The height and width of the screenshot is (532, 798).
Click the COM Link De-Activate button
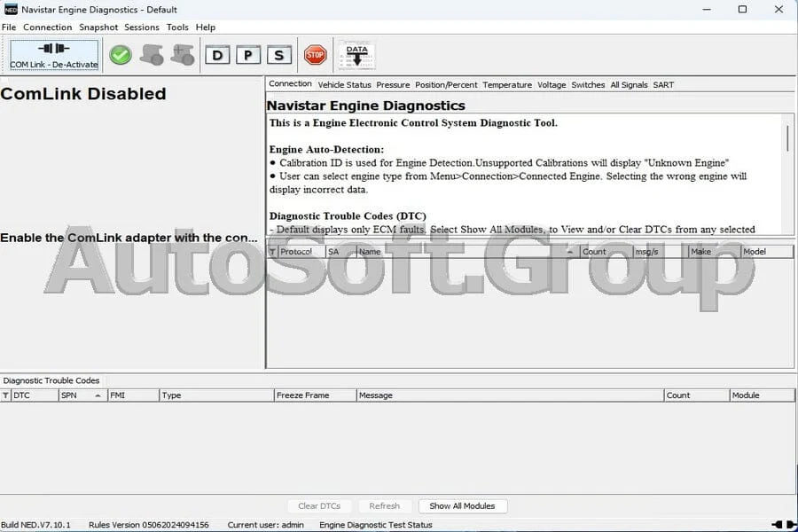pos(54,55)
